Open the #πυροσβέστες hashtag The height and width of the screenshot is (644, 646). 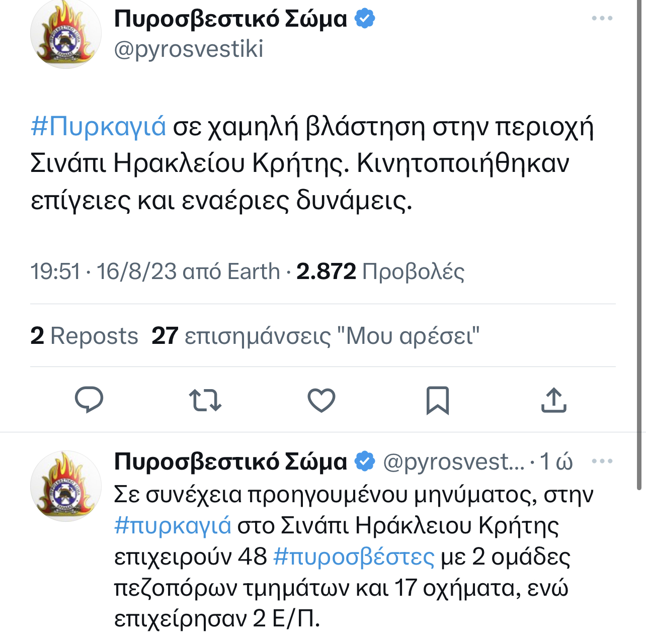354,557
